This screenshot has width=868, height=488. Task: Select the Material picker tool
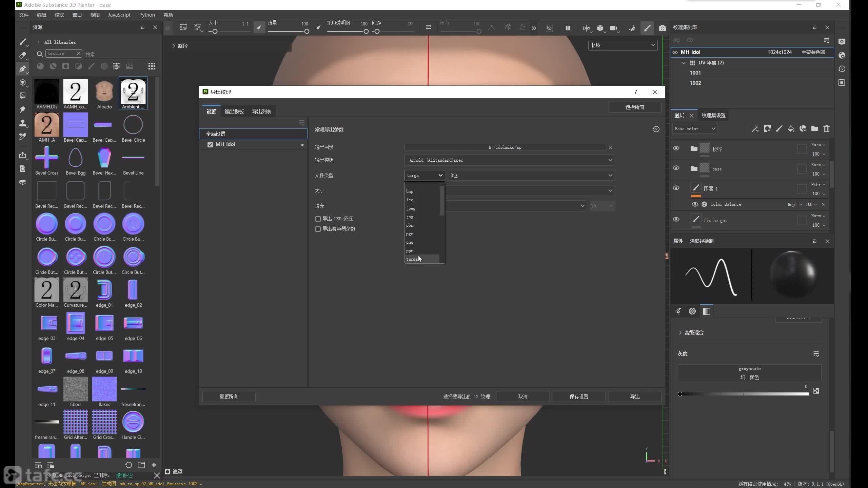point(22,137)
